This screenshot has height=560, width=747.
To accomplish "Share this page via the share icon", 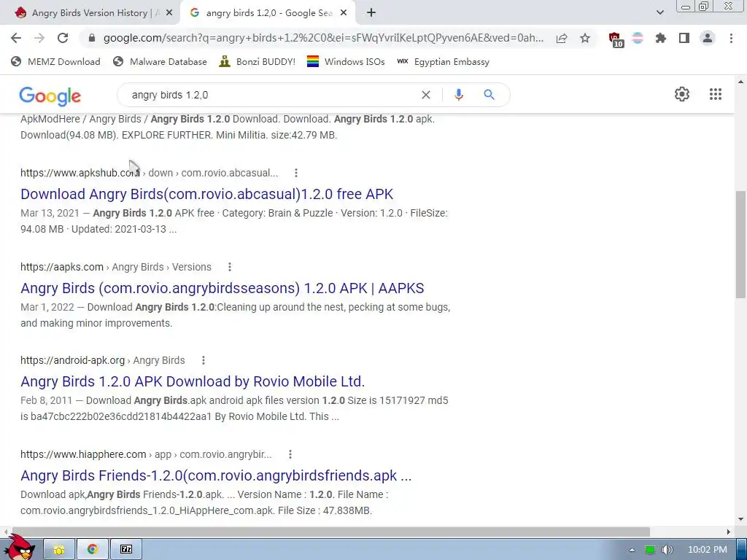I will pyautogui.click(x=562, y=38).
